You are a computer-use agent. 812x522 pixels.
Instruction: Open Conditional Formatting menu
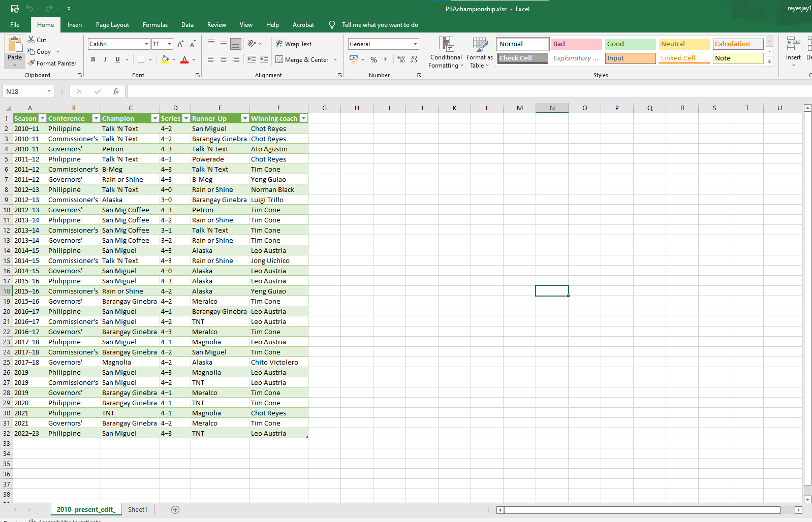pyautogui.click(x=446, y=52)
